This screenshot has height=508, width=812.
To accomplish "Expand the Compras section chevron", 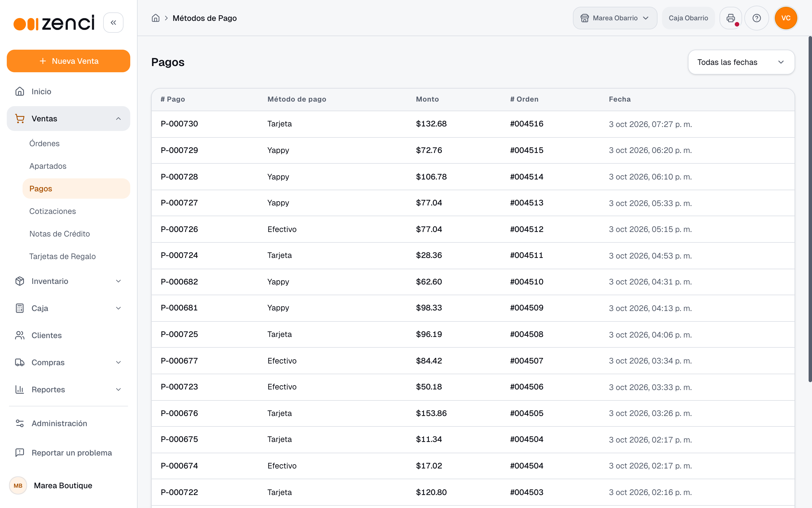I will point(118,363).
